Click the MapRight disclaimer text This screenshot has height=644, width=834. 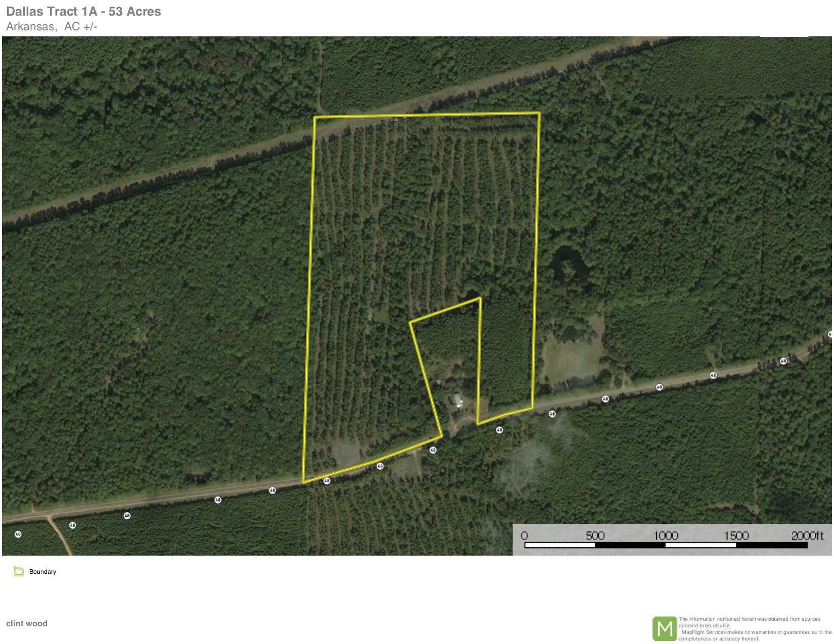point(755,629)
